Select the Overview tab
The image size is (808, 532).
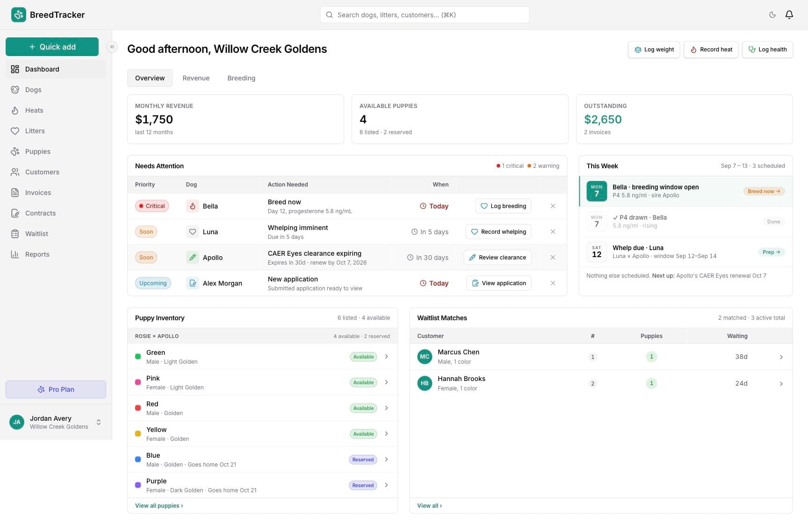(150, 78)
